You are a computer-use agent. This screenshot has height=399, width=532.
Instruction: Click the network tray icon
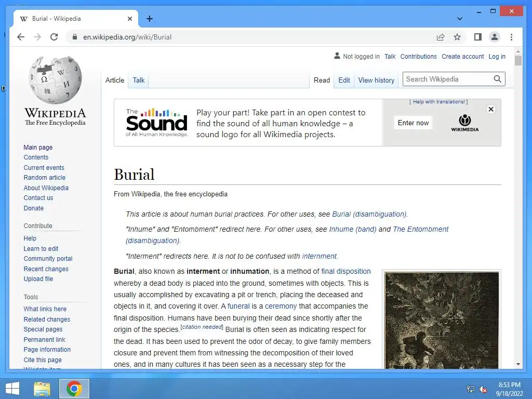(x=471, y=389)
